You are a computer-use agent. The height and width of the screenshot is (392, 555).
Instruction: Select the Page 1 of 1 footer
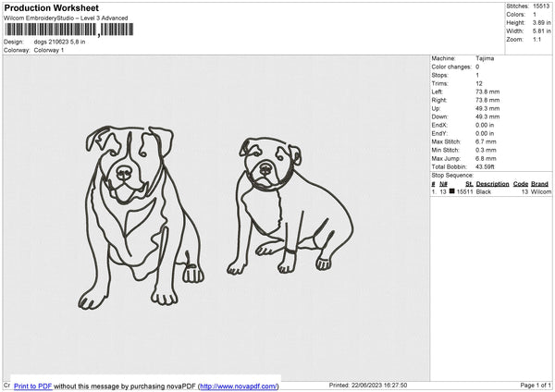point(536,385)
